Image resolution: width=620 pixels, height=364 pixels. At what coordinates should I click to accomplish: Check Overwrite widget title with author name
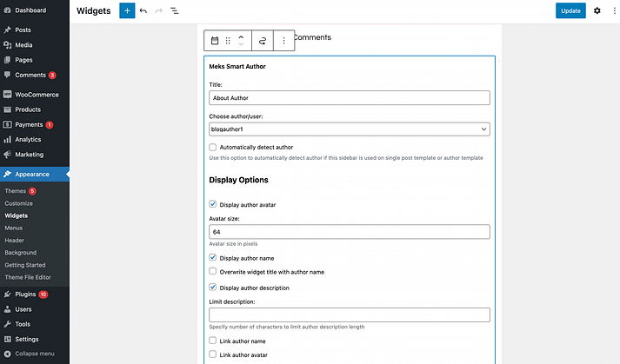[213, 272]
